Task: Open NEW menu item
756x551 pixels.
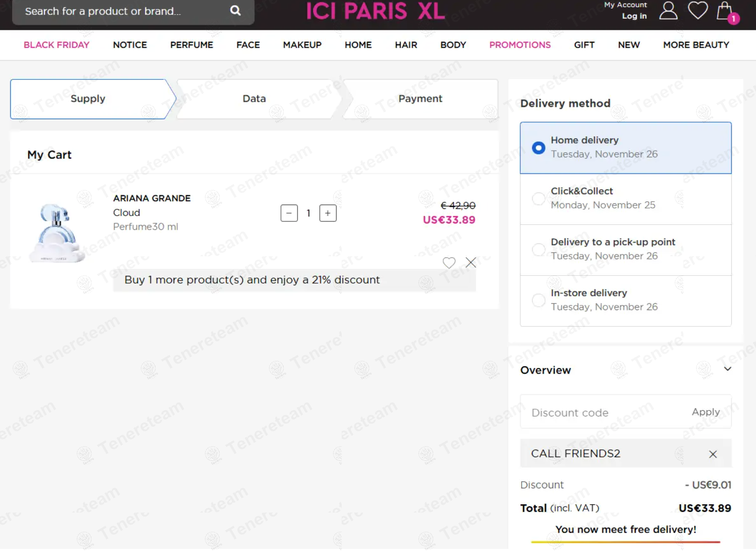Action: click(629, 45)
